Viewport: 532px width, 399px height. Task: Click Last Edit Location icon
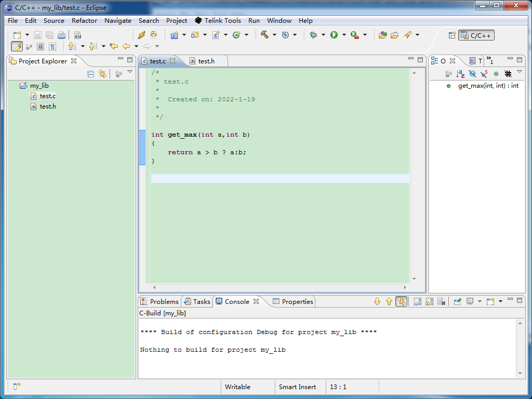pos(114,46)
